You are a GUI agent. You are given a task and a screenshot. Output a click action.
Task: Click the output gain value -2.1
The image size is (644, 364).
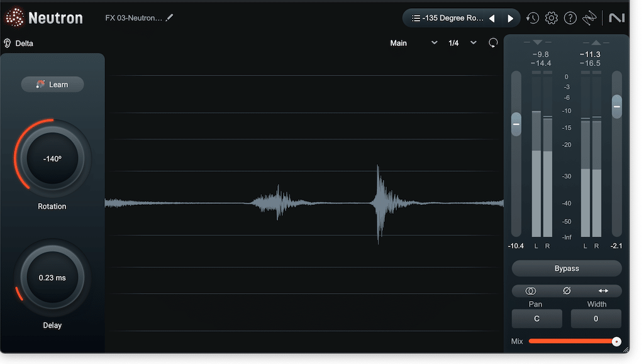click(616, 246)
